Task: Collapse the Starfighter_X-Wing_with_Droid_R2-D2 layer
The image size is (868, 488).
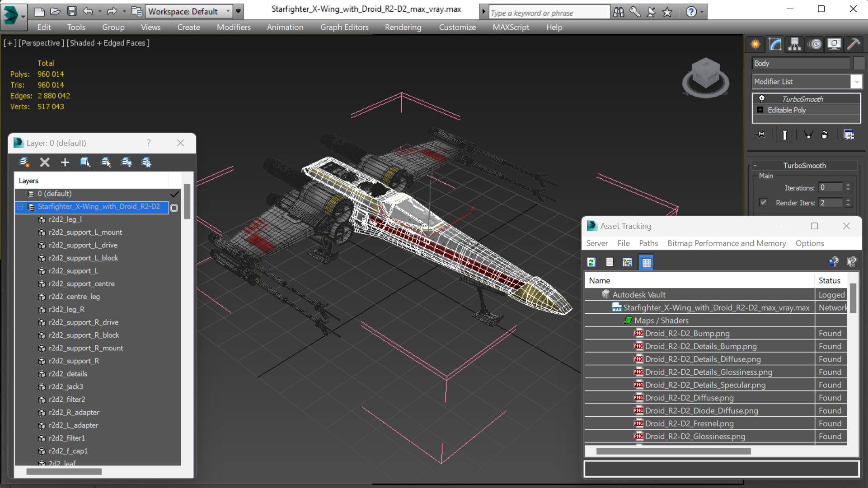Action: (x=20, y=207)
